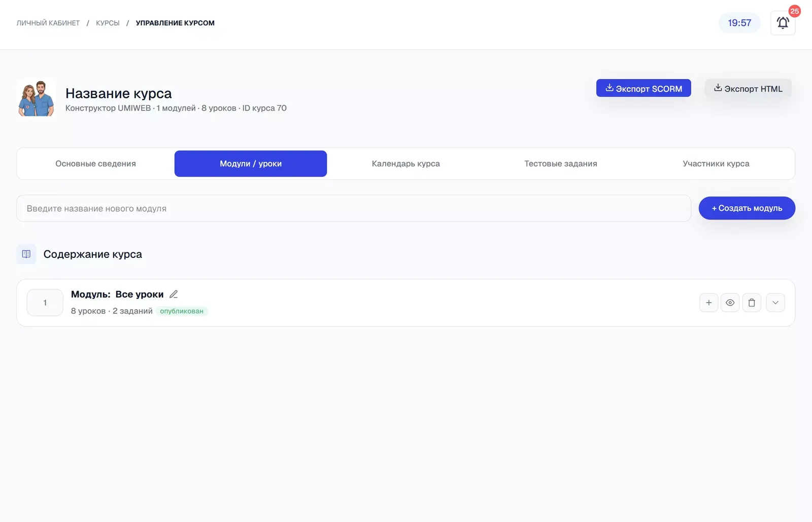
Task: Delete the module with the trash icon
Action: (752, 303)
